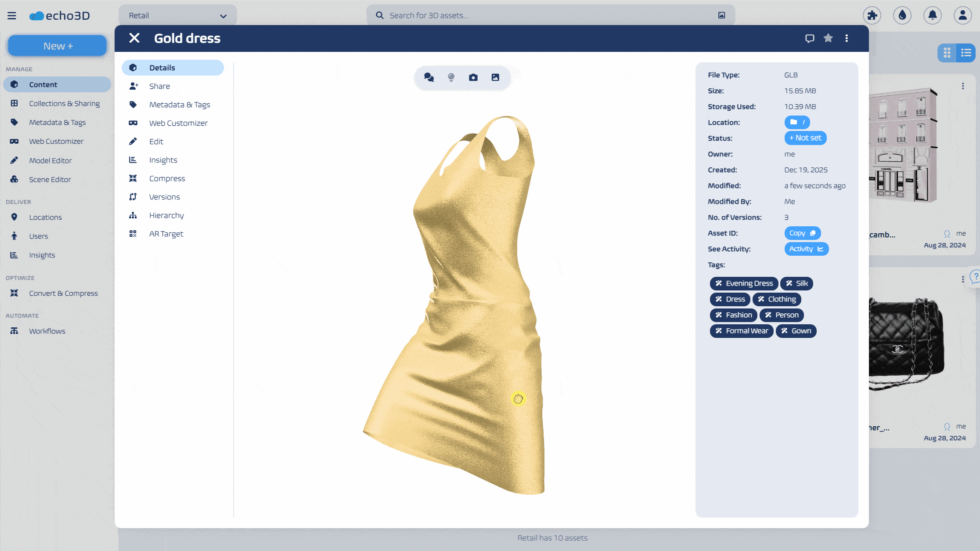
Task: Set the asset Status with Not set
Action: point(805,138)
